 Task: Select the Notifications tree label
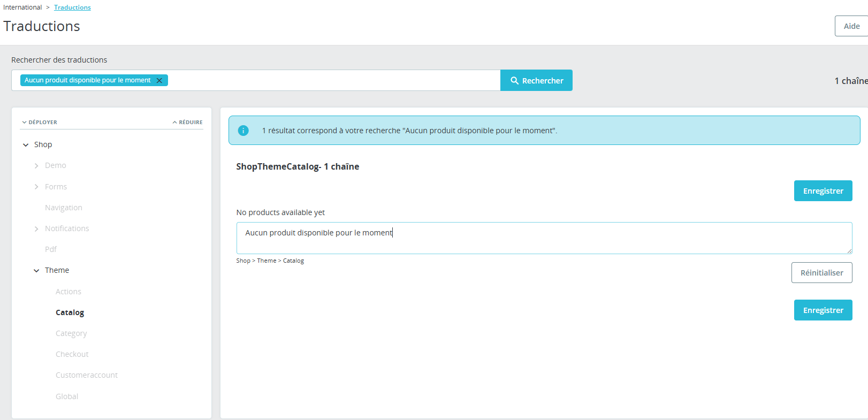pos(67,228)
